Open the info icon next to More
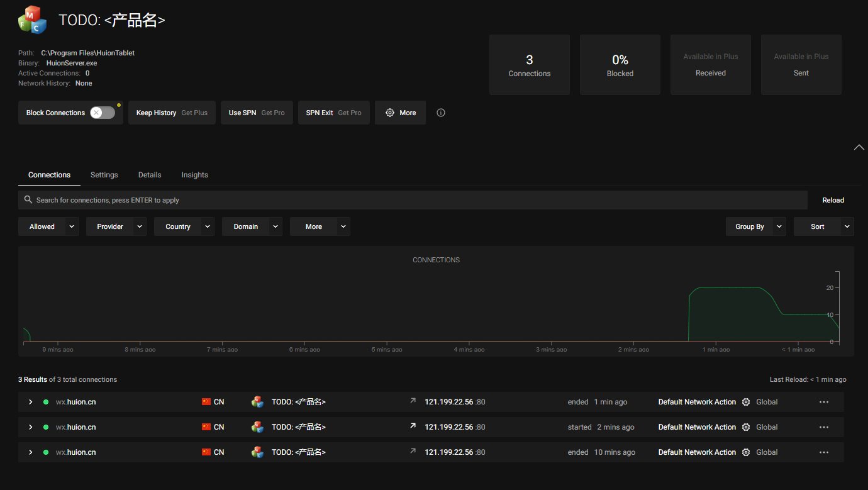This screenshot has height=490, width=868. point(441,113)
